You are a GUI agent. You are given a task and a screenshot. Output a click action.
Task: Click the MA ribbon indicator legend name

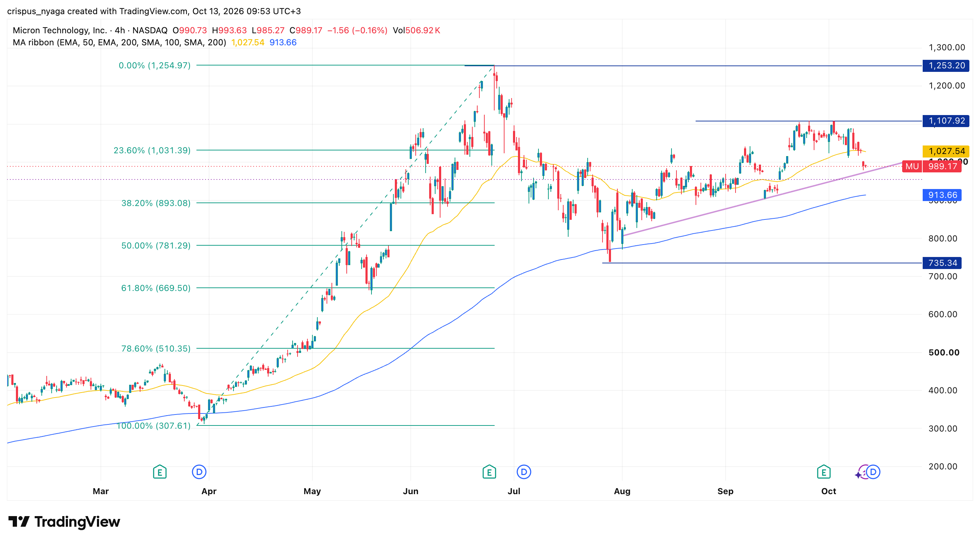coord(119,42)
